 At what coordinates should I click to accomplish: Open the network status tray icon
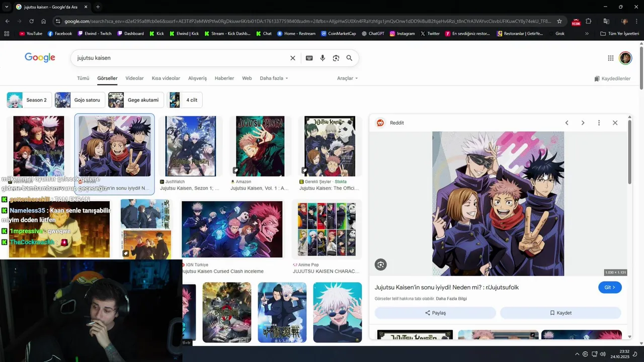594,354
